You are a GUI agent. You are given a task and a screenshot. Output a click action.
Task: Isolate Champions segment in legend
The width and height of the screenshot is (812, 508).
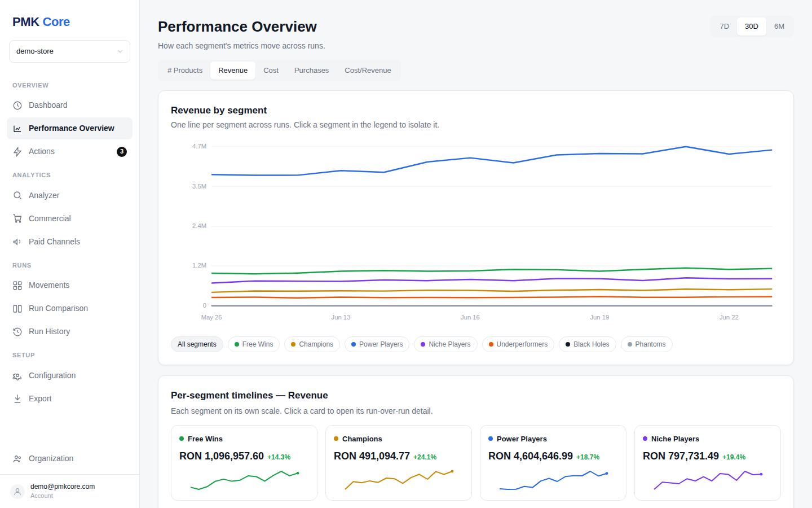(312, 344)
